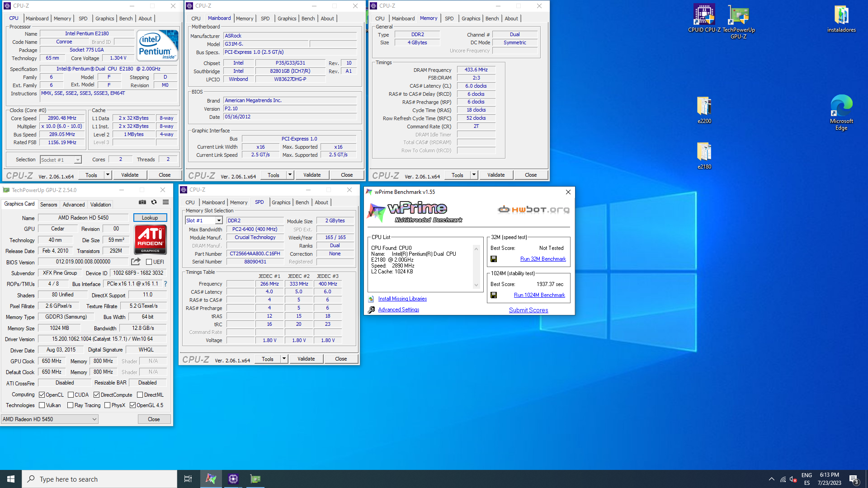
Task: Open the AMD Radeon HD 5450 GPU dropdown
Action: (x=49, y=419)
